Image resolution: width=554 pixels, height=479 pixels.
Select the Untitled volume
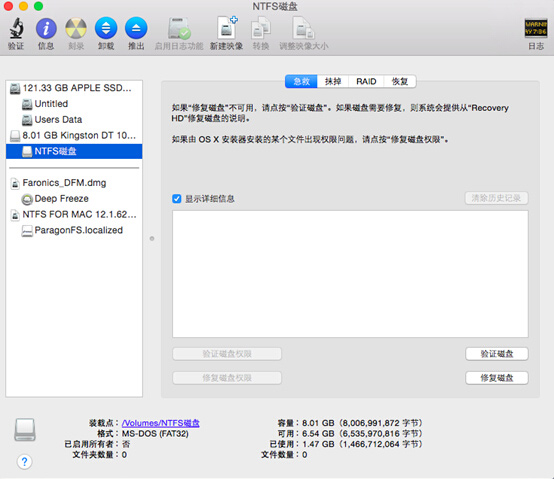(74, 104)
